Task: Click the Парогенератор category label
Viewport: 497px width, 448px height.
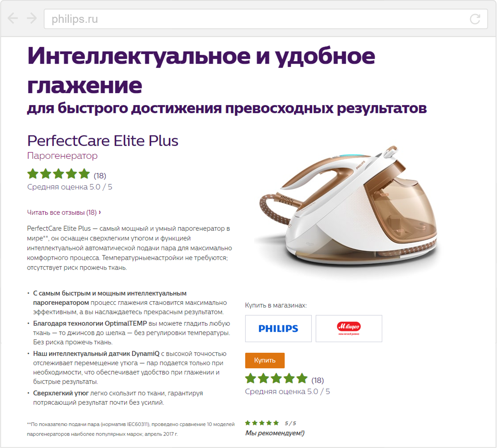Action: (x=62, y=156)
